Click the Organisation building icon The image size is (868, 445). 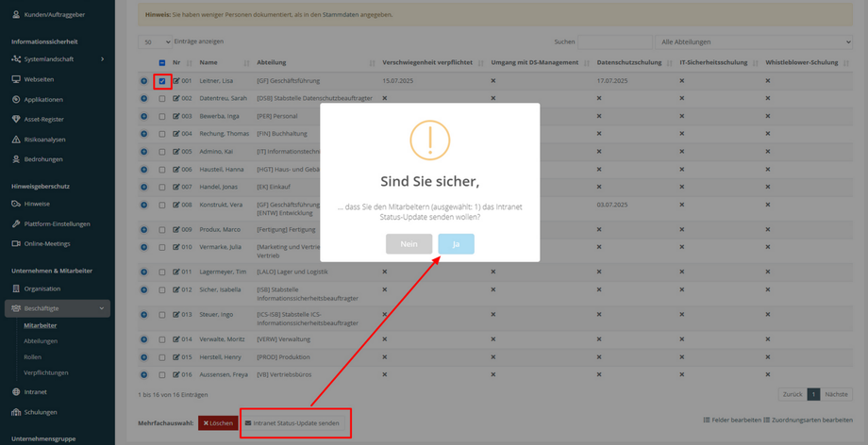(16, 288)
